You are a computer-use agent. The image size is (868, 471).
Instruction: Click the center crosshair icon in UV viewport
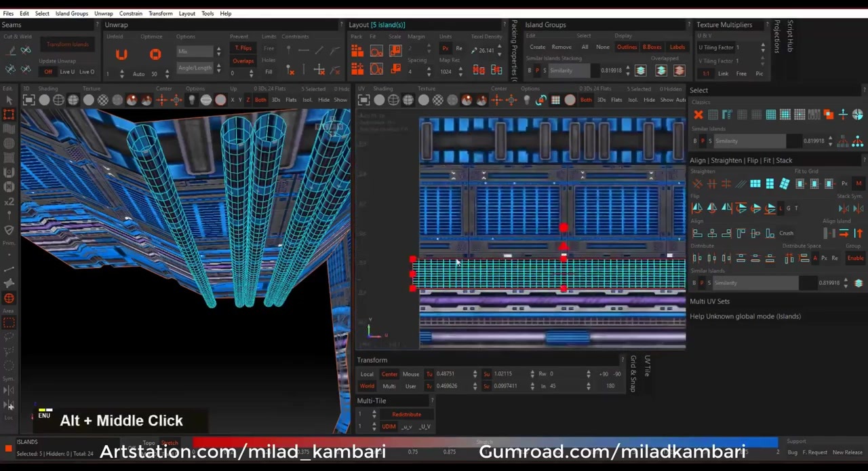(496, 100)
